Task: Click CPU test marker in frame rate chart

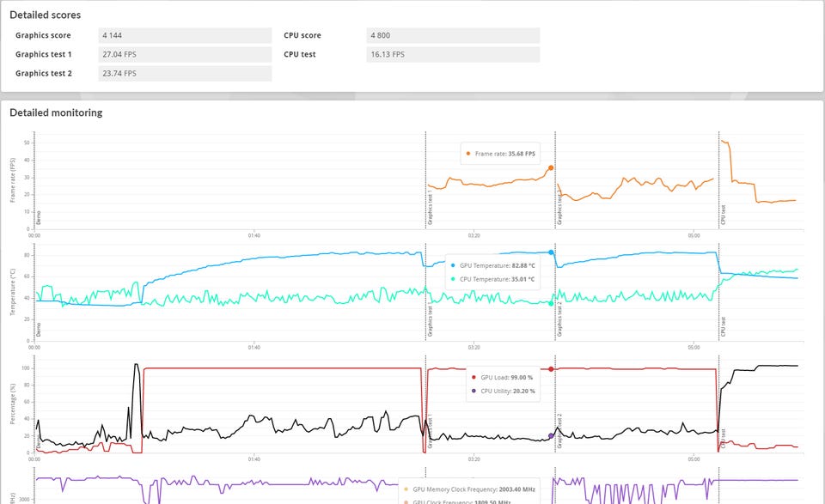Action: point(723,215)
